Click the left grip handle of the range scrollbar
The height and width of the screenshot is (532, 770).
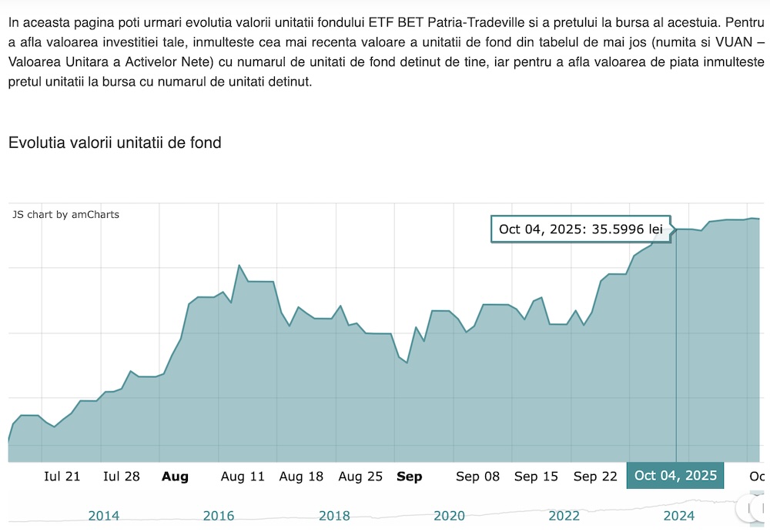coord(744,507)
